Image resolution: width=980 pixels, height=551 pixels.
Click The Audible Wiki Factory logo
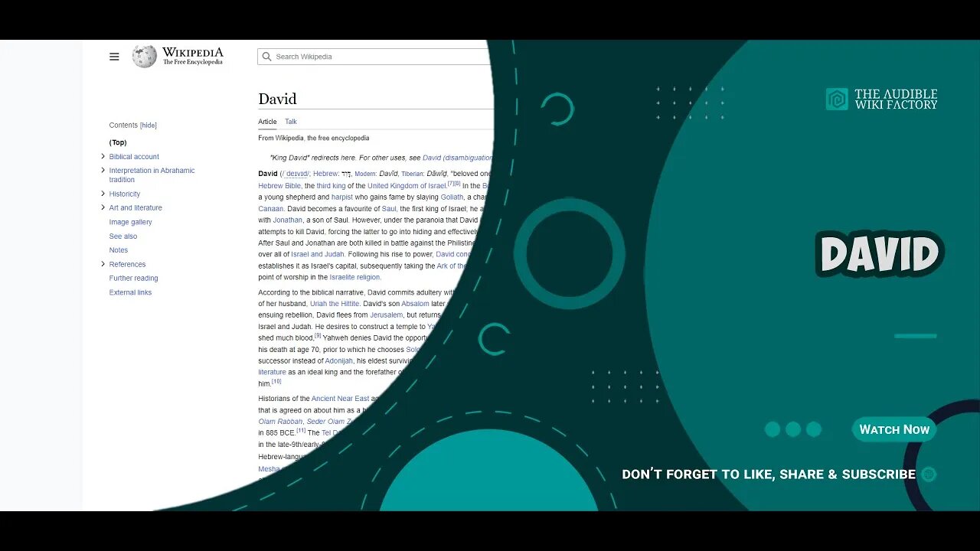coord(881,99)
